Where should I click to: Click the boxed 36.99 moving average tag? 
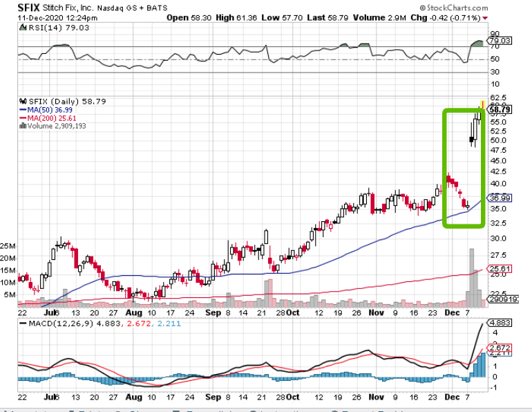(x=500, y=198)
